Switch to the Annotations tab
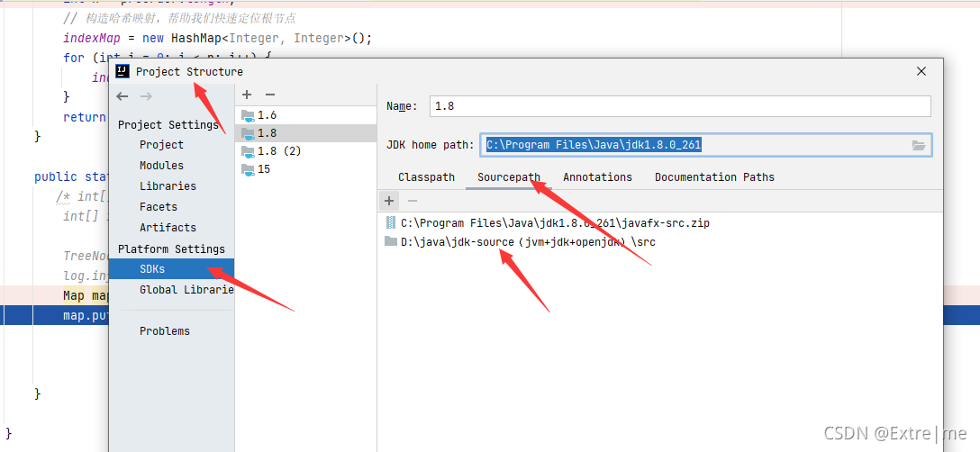The image size is (980, 452). (x=597, y=176)
